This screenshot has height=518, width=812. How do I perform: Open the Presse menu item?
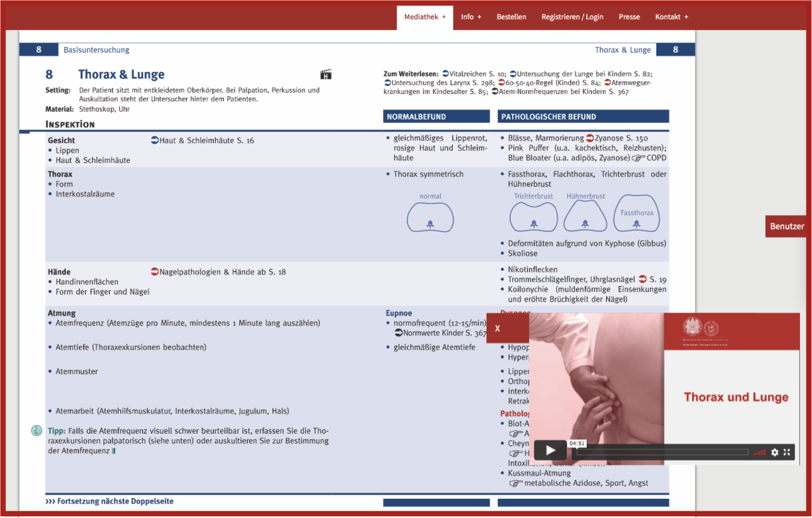coord(629,17)
